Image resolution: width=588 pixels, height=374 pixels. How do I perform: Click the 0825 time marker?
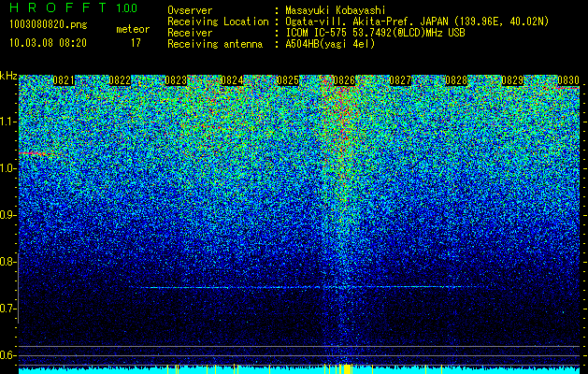tap(288, 80)
